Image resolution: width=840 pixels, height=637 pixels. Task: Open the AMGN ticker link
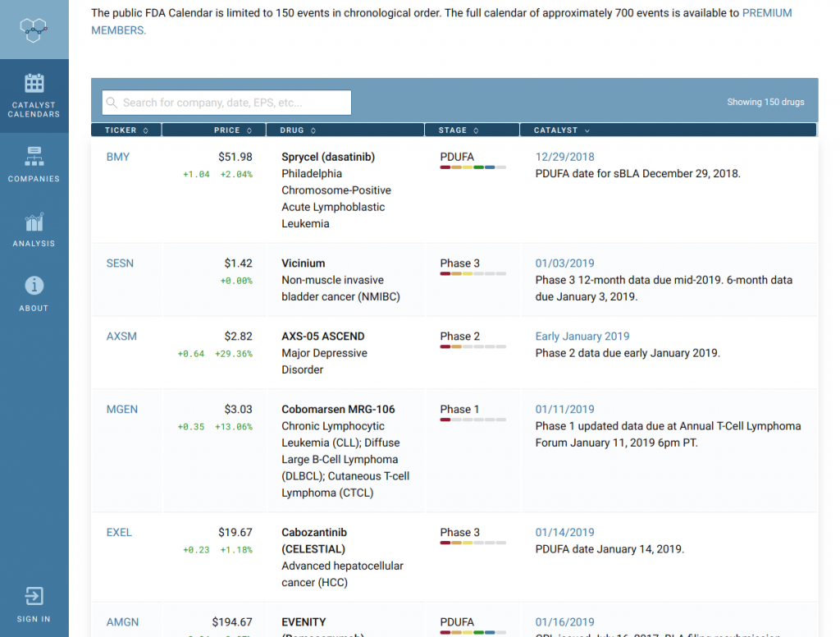point(123,622)
